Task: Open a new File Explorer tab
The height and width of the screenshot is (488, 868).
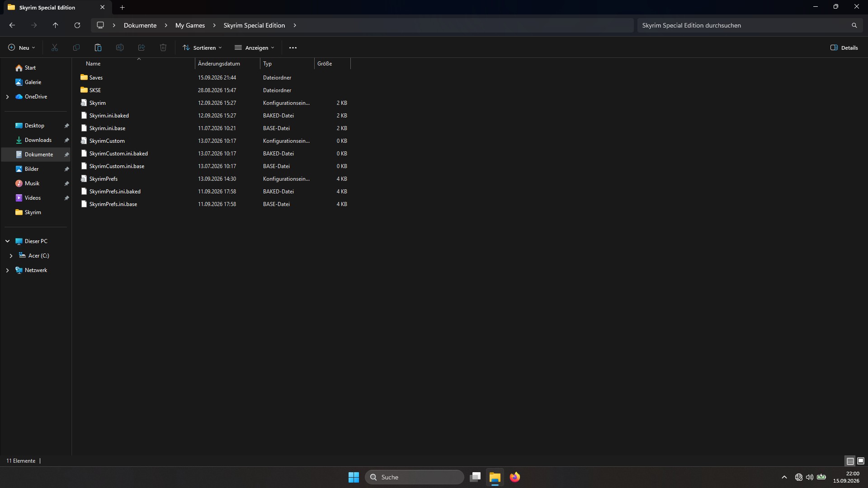Action: point(122,7)
